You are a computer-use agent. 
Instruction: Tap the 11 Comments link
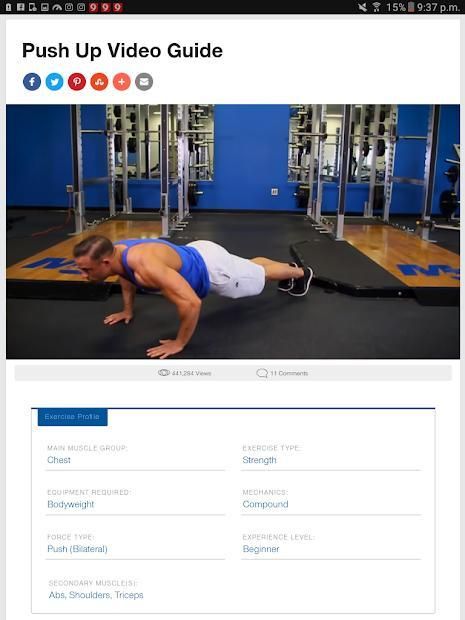(x=289, y=373)
